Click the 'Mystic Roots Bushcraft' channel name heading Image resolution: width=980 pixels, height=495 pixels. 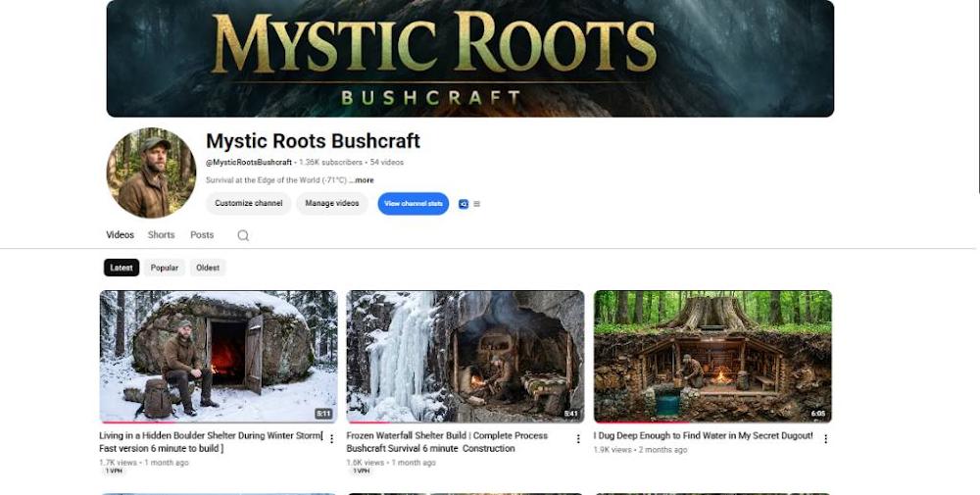coord(314,141)
